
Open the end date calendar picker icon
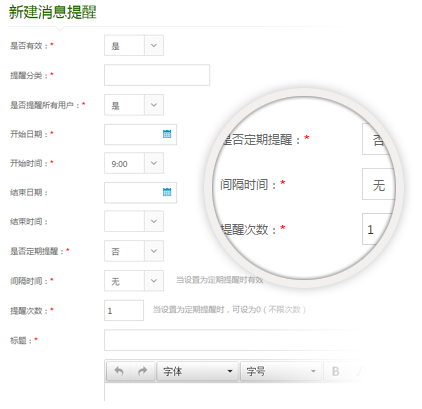pyautogui.click(x=167, y=192)
